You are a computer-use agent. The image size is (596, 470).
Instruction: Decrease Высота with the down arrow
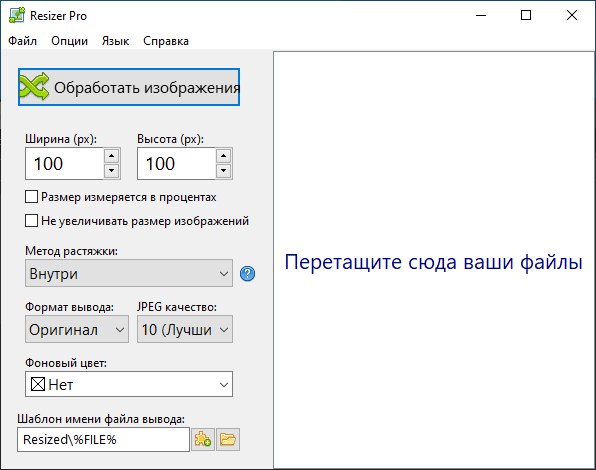tap(224, 171)
